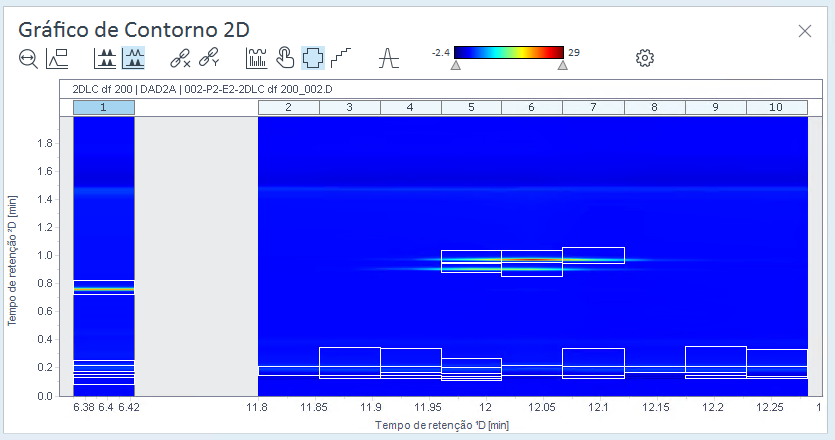Select cut number 6 header
Image resolution: width=835 pixels, height=440 pixels.
(x=532, y=107)
